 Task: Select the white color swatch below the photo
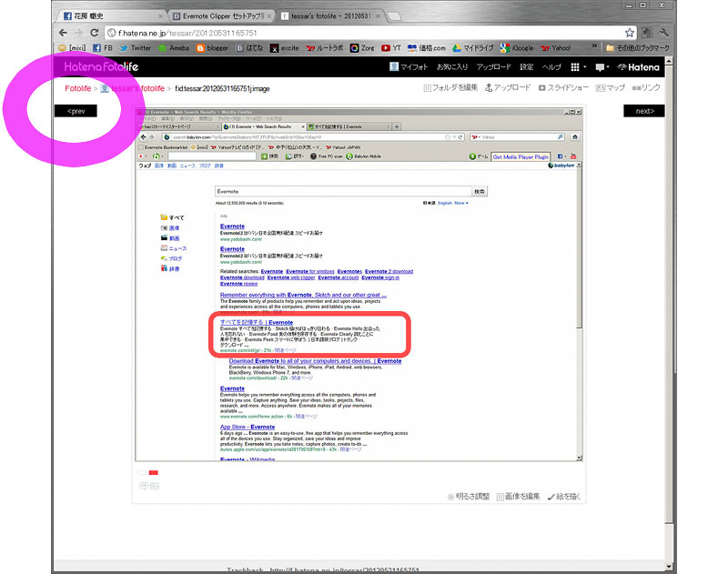[x=142, y=473]
